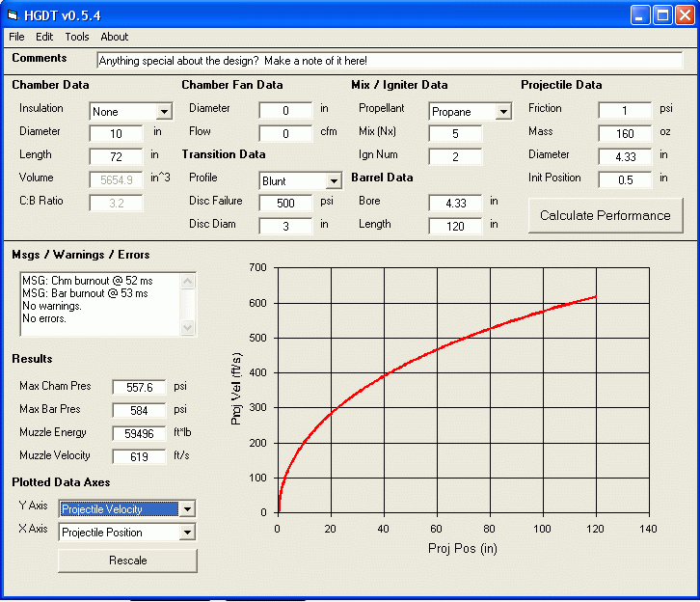This screenshot has width=700, height=602.
Task: Click the barrel Length input field
Action: (455, 226)
